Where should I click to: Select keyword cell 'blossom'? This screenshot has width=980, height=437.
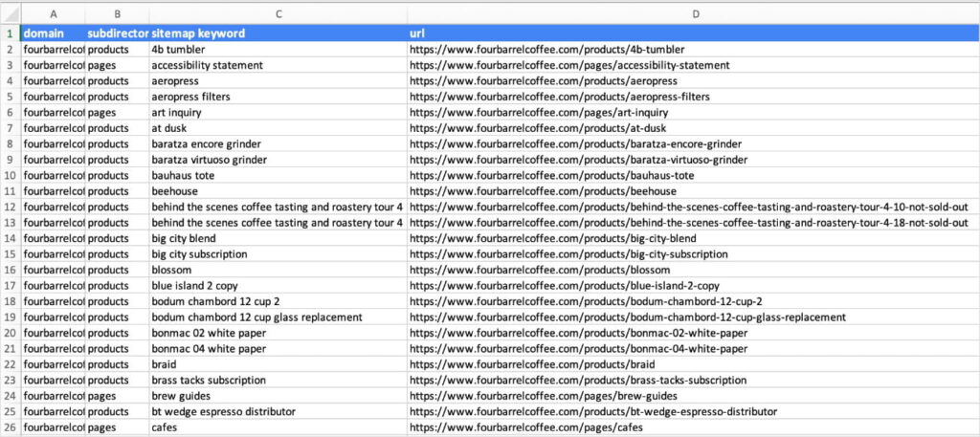(x=278, y=270)
